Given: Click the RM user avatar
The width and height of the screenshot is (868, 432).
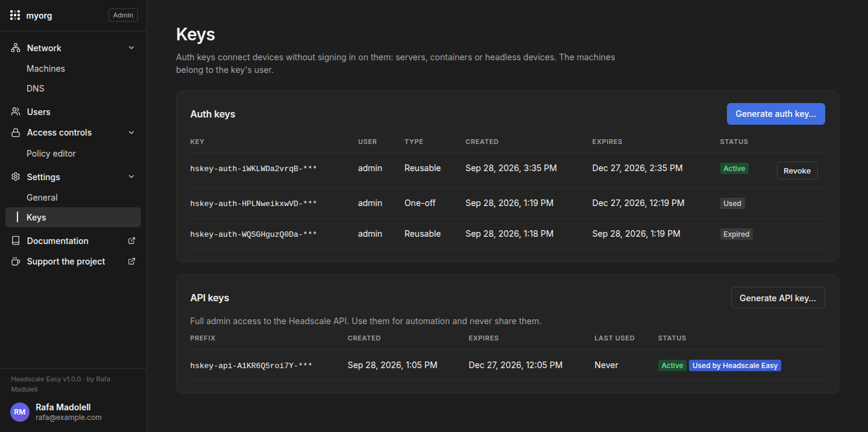Looking at the screenshot, I should [20, 412].
